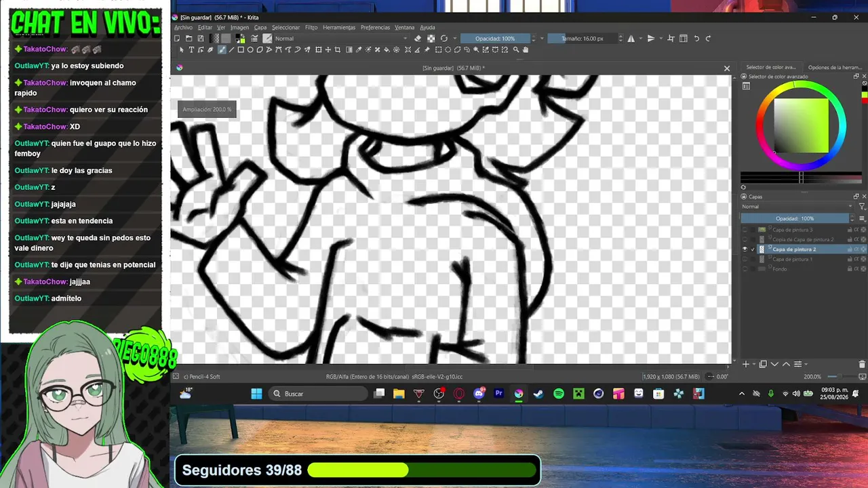Adjust the canvas zoom slider
The height and width of the screenshot is (488, 868).
[x=841, y=376]
